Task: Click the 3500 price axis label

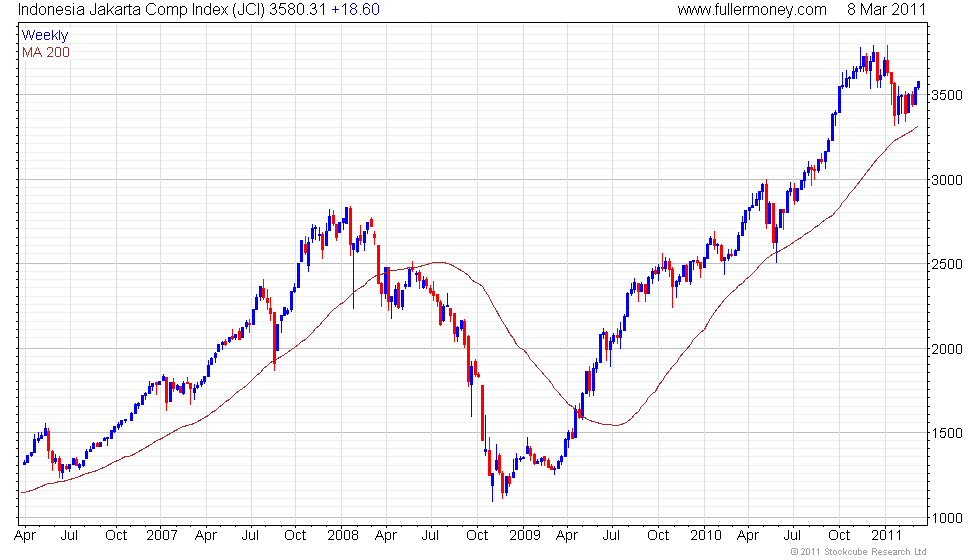Action: click(x=947, y=96)
